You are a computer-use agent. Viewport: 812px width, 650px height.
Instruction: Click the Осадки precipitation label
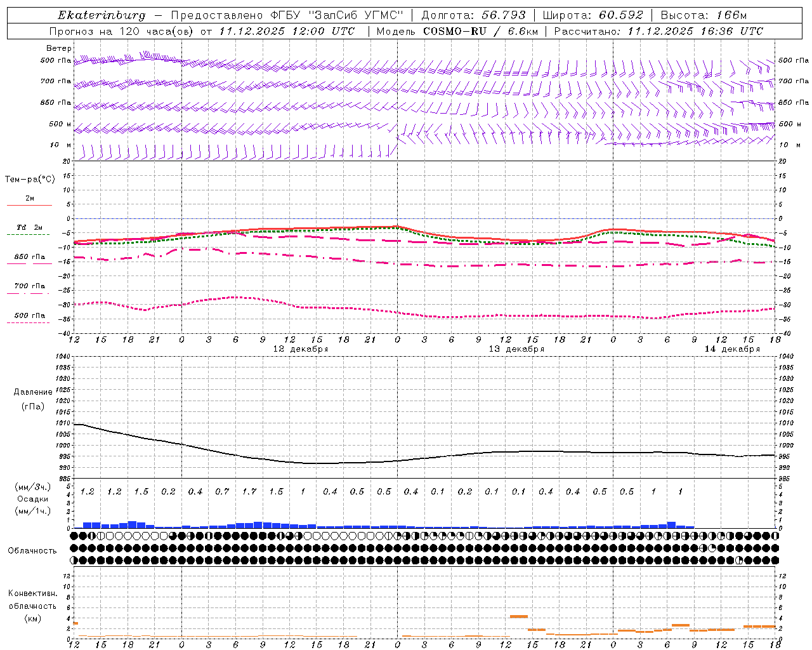coord(33,499)
